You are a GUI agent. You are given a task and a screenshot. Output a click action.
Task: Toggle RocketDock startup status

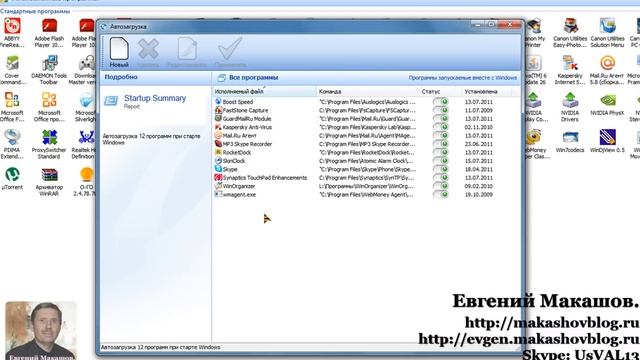click(440, 152)
